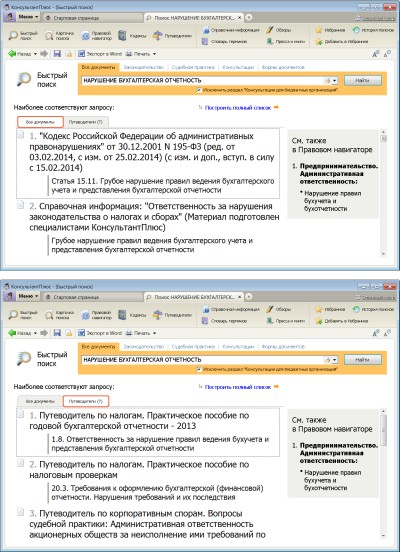This screenshot has width=400, height=552.
Task: Open Справочная информация in upper window toolbar
Action: (x=231, y=30)
